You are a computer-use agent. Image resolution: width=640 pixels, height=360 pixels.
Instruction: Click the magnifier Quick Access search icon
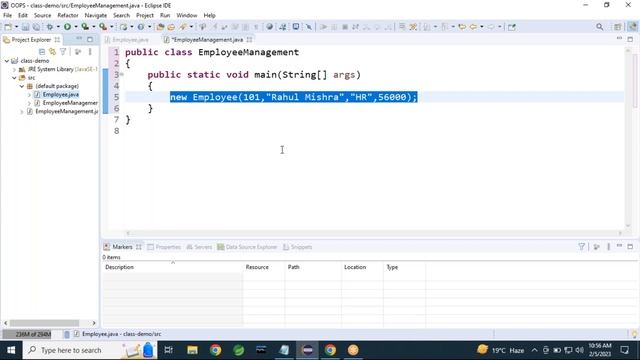coord(599,27)
